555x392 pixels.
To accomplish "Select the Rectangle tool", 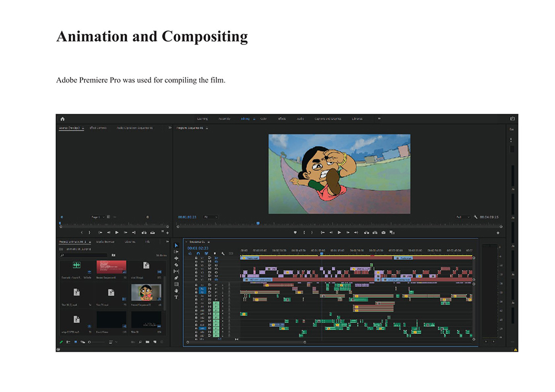I will (x=176, y=284).
